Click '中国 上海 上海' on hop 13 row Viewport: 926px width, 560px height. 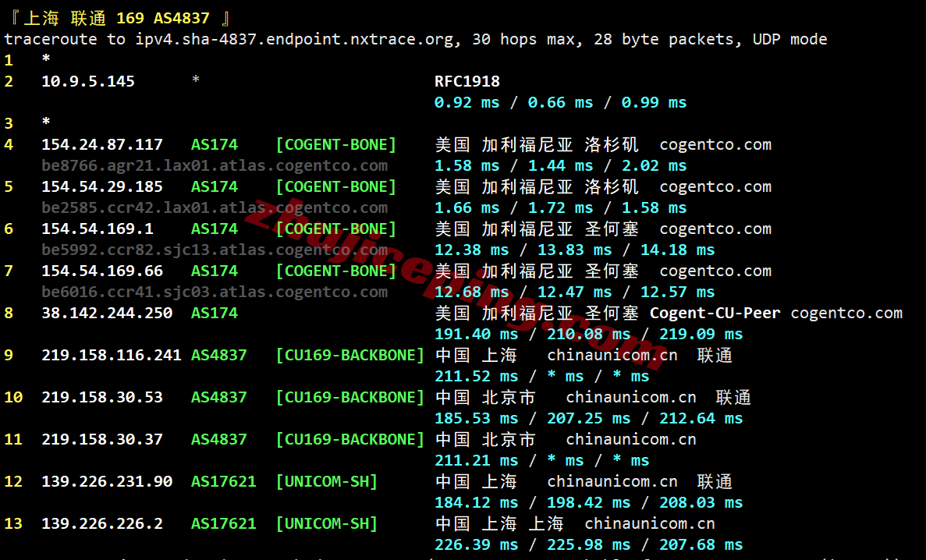tap(499, 523)
